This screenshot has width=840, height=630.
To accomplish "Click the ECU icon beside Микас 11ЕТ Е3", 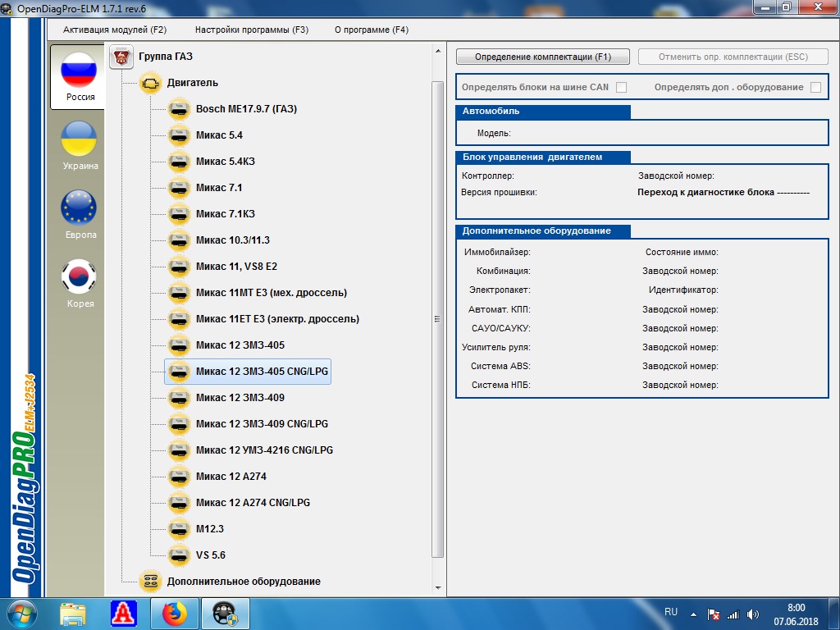I will (179, 319).
